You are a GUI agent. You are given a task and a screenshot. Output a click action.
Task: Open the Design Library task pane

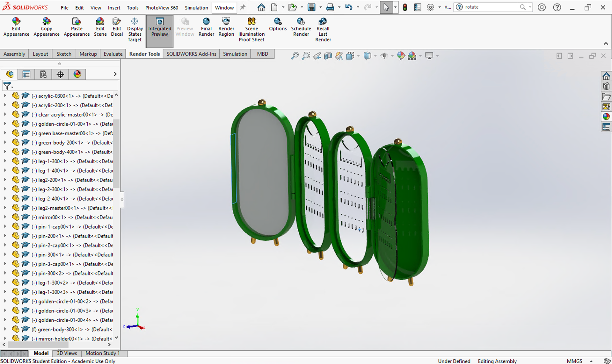[606, 86]
